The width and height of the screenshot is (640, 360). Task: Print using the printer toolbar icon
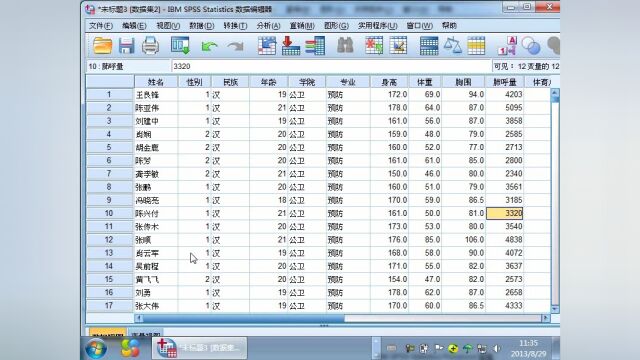point(150,45)
